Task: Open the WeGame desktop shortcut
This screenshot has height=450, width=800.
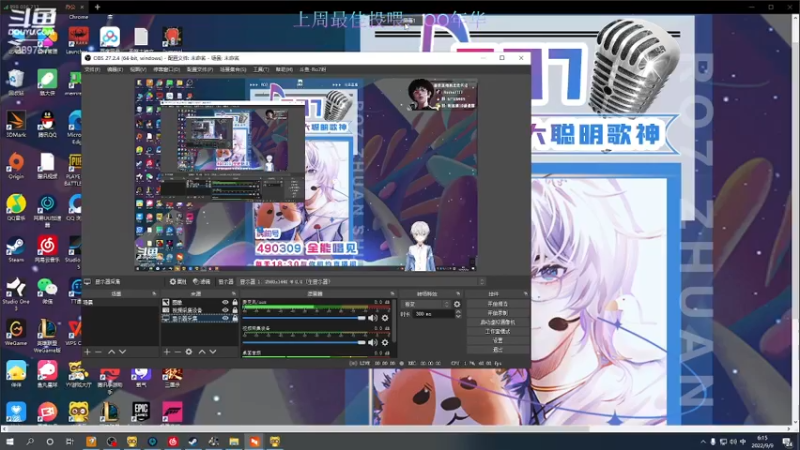Action: point(16,333)
